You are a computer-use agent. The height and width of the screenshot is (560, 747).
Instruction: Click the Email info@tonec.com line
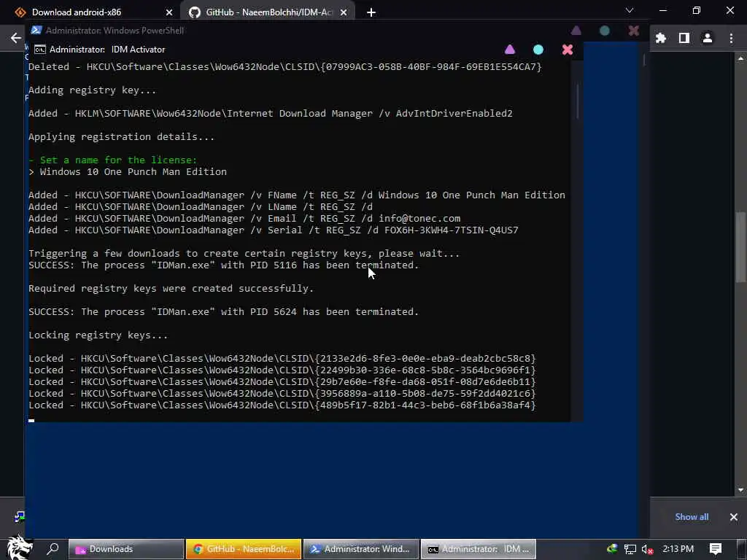[x=244, y=219]
